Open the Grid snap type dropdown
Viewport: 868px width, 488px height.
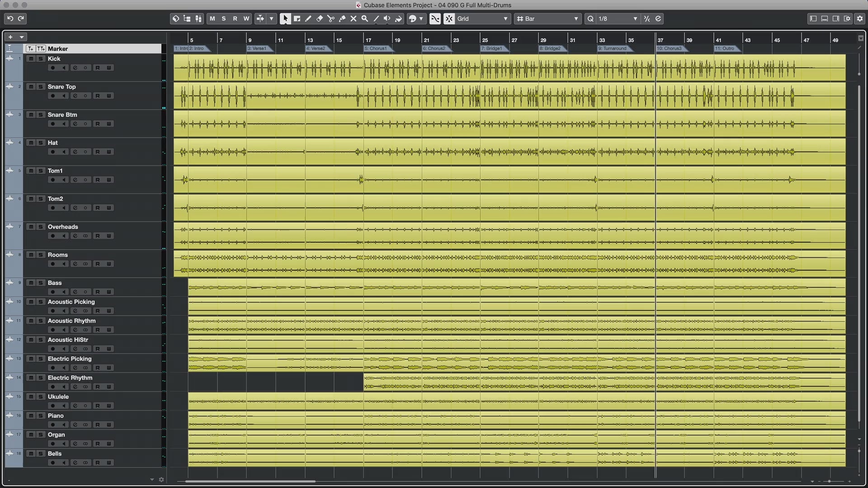tap(482, 19)
